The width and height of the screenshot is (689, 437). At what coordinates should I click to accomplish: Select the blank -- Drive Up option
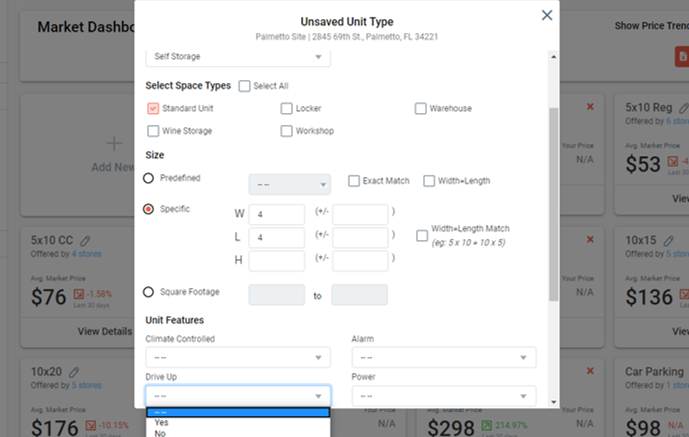pos(238,412)
